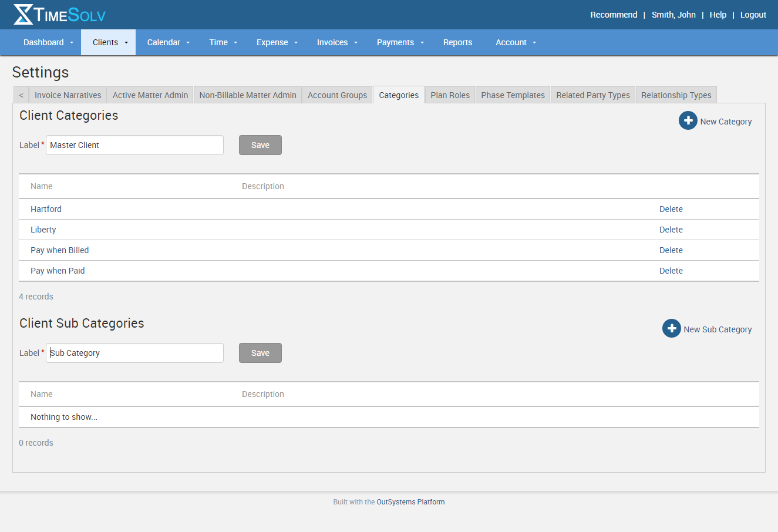This screenshot has height=532, width=778.
Task: Open the Dashboard menu
Action: pos(43,42)
